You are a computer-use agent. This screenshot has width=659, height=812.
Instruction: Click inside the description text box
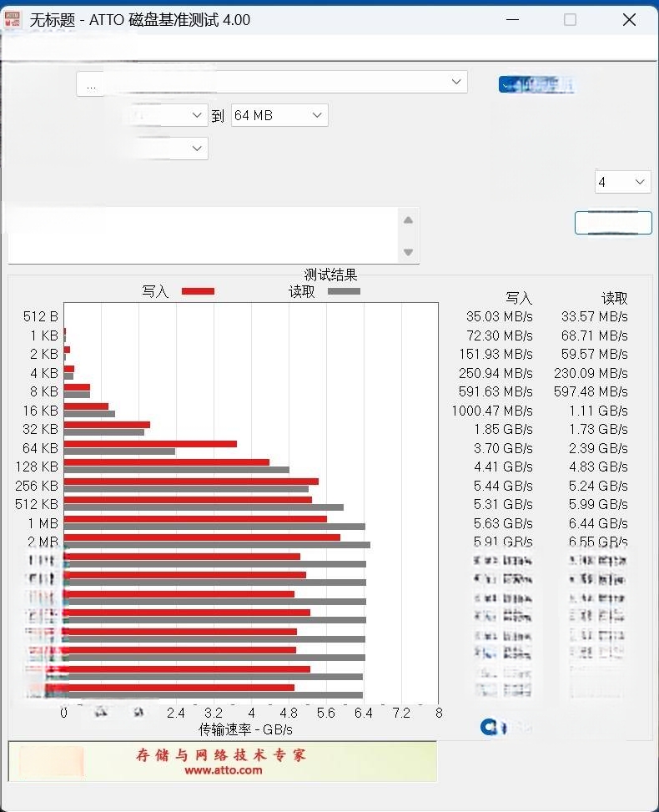(x=203, y=235)
